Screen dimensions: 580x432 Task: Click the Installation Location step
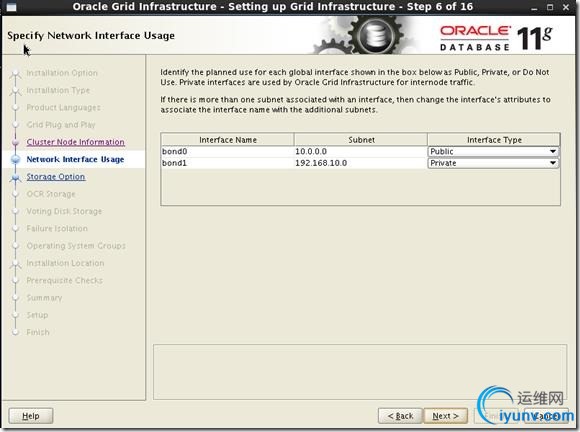[65, 263]
